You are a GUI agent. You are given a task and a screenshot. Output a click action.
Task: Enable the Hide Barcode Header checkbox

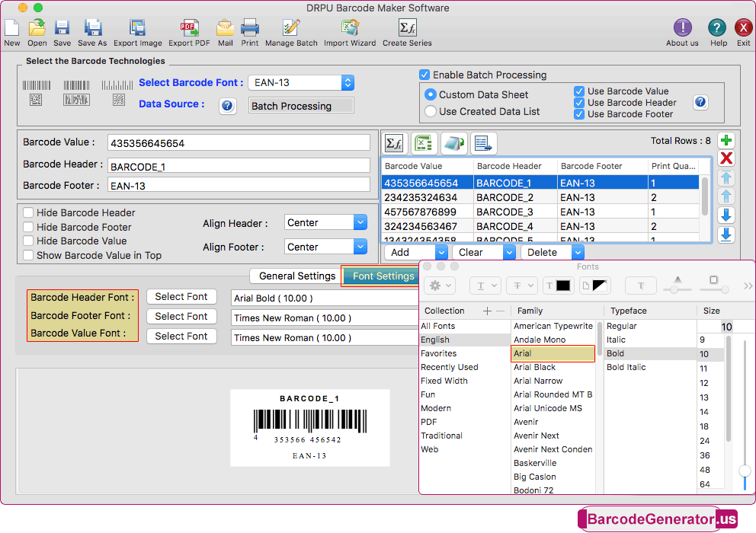click(29, 213)
